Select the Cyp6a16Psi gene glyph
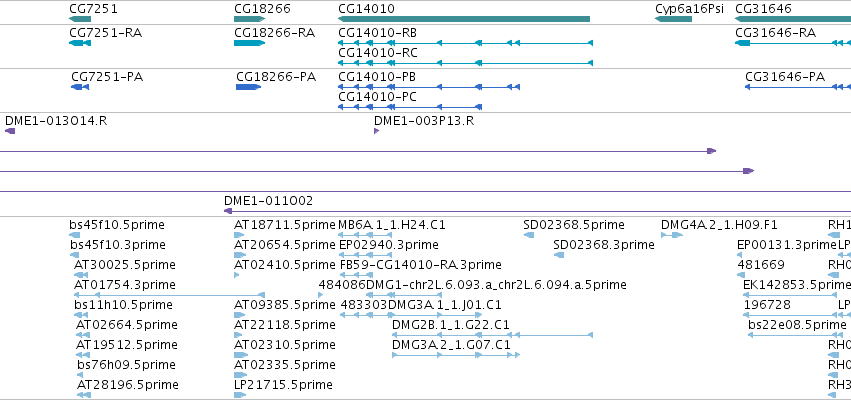The image size is (851, 400). click(x=674, y=19)
